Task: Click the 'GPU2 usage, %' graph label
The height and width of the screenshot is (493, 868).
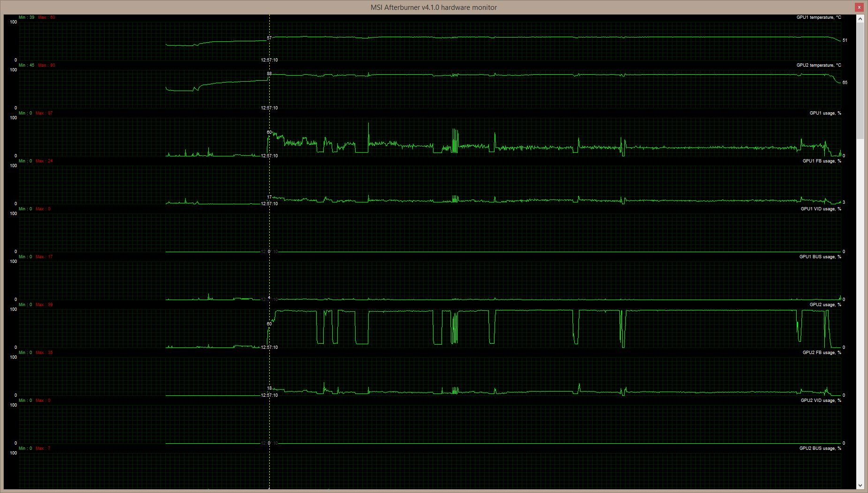Action: point(825,305)
